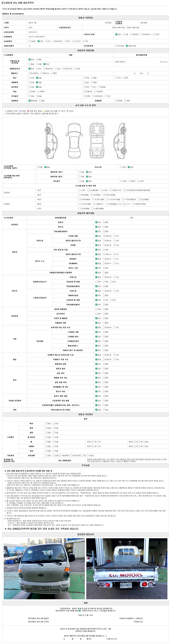Click the chassis number KNCSJY74BAK483577 field
This screenshot has height=644, width=169.
[37, 36]
